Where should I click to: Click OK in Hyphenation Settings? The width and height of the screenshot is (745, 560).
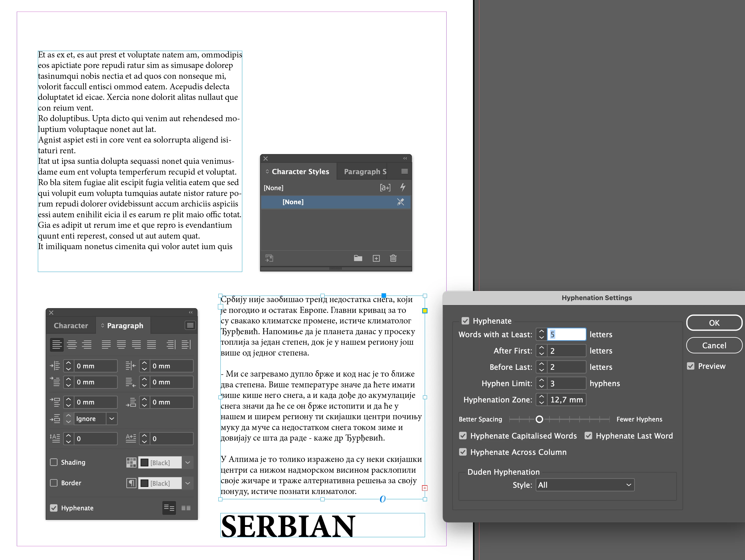point(714,323)
